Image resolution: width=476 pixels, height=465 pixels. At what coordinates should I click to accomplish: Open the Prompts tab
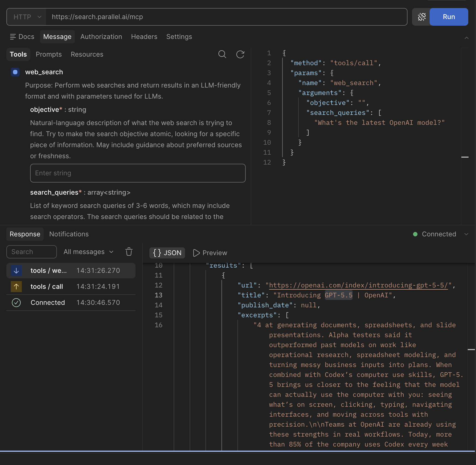(x=49, y=54)
